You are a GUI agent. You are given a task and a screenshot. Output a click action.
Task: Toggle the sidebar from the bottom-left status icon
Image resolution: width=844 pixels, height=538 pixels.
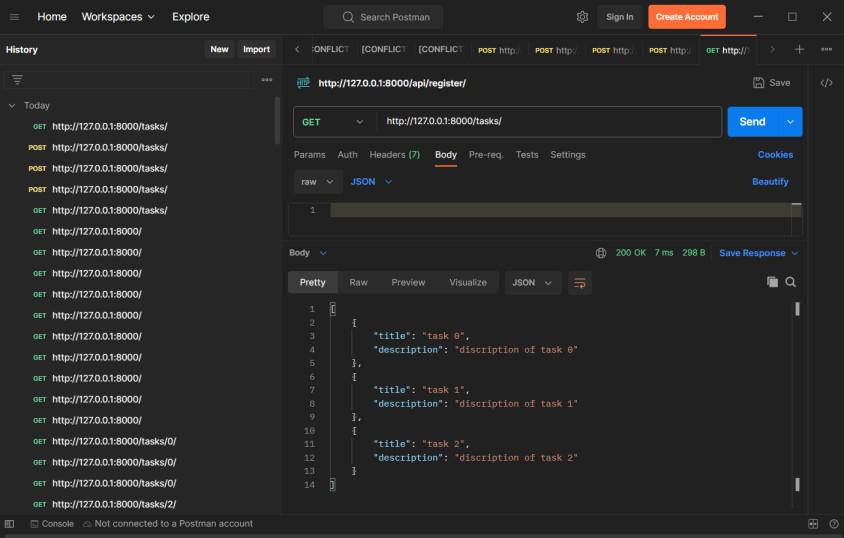coord(9,524)
